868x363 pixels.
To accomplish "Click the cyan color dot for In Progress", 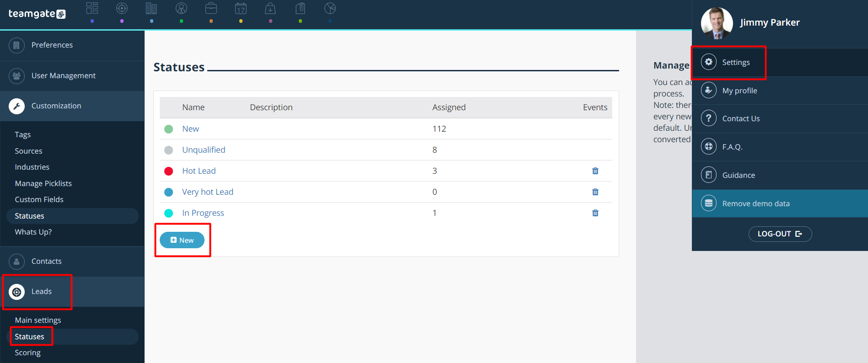I will (x=168, y=213).
